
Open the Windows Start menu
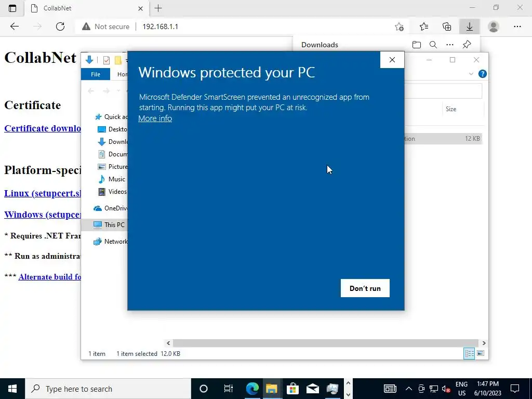12,389
